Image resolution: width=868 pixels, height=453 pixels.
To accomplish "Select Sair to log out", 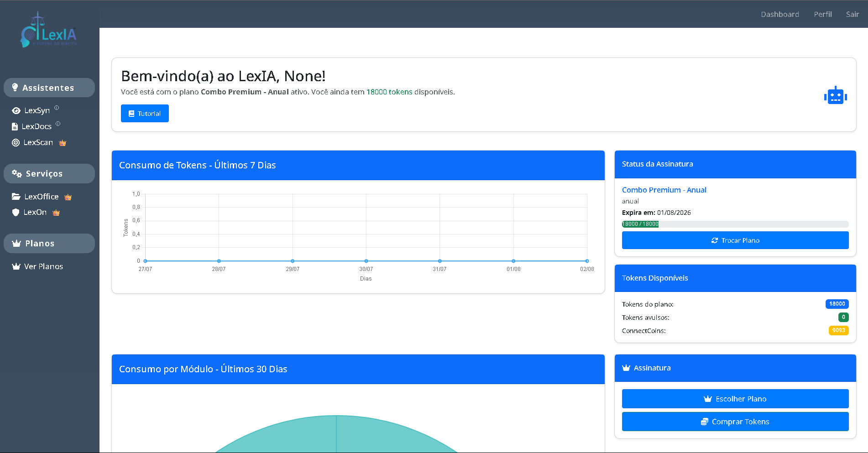I will [852, 14].
